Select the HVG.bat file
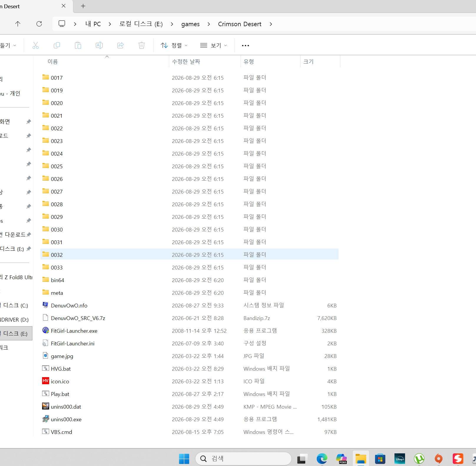Screen dimensions: 476x466 tap(61, 369)
